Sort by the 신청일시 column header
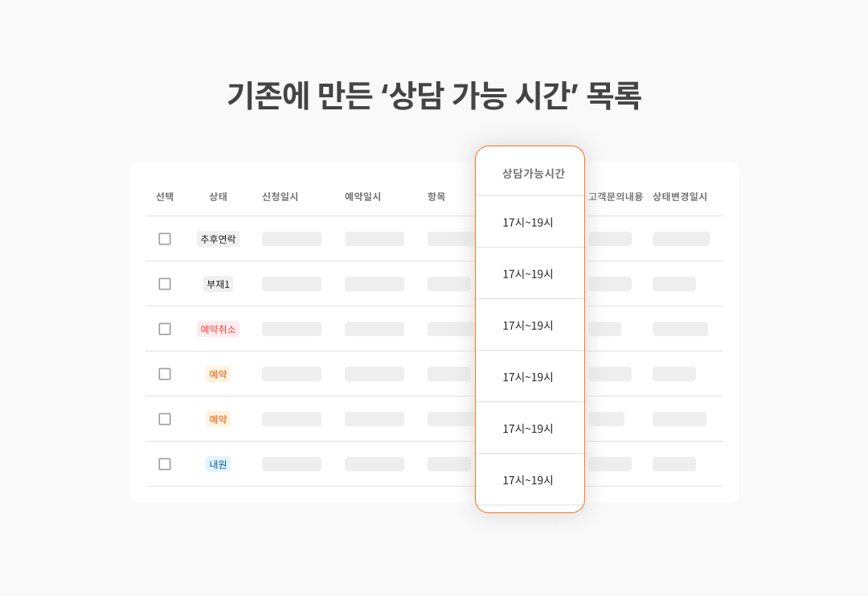Screen dimensions: 868x596 [280, 196]
